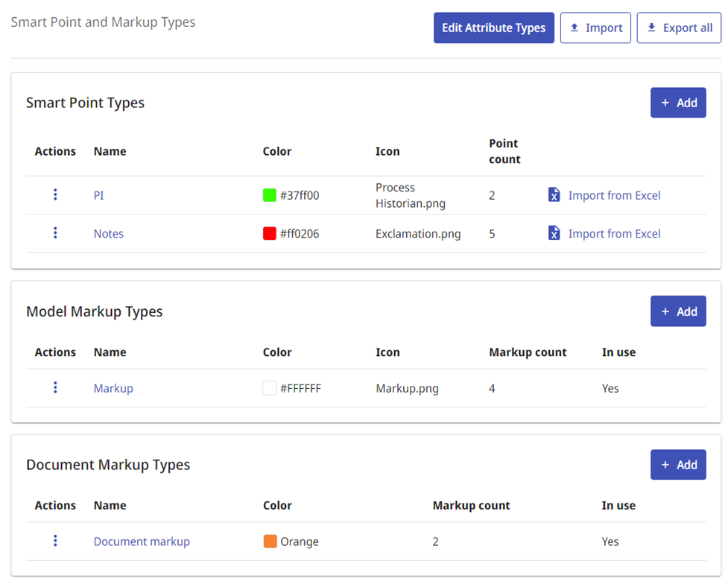The image size is (728, 581).
Task: Click the Excel icon next to PI's Import from Excel
Action: 554,194
